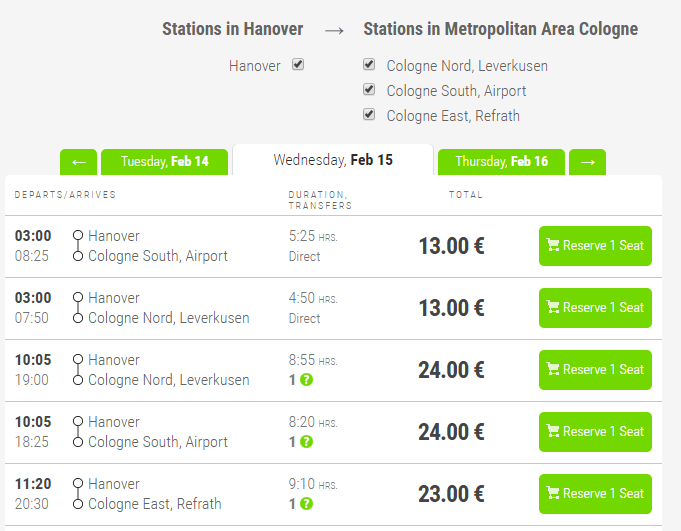Reserve 1 seat on 23.00 € trip
The height and width of the screenshot is (531, 681).
[595, 494]
